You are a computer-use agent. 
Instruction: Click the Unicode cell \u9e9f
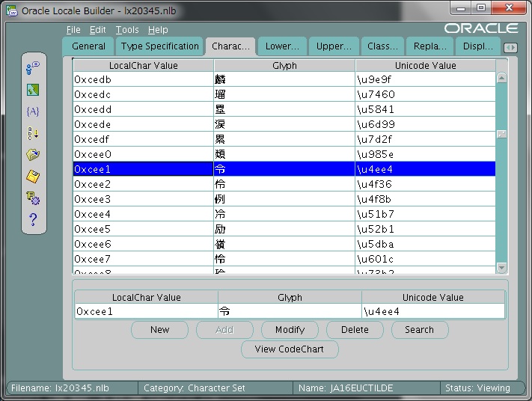tap(426, 79)
